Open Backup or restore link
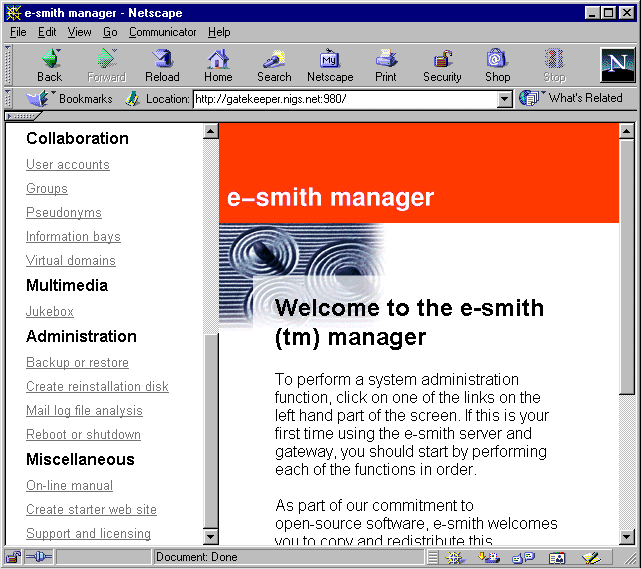Viewport: 641px width, 569px height. click(77, 363)
